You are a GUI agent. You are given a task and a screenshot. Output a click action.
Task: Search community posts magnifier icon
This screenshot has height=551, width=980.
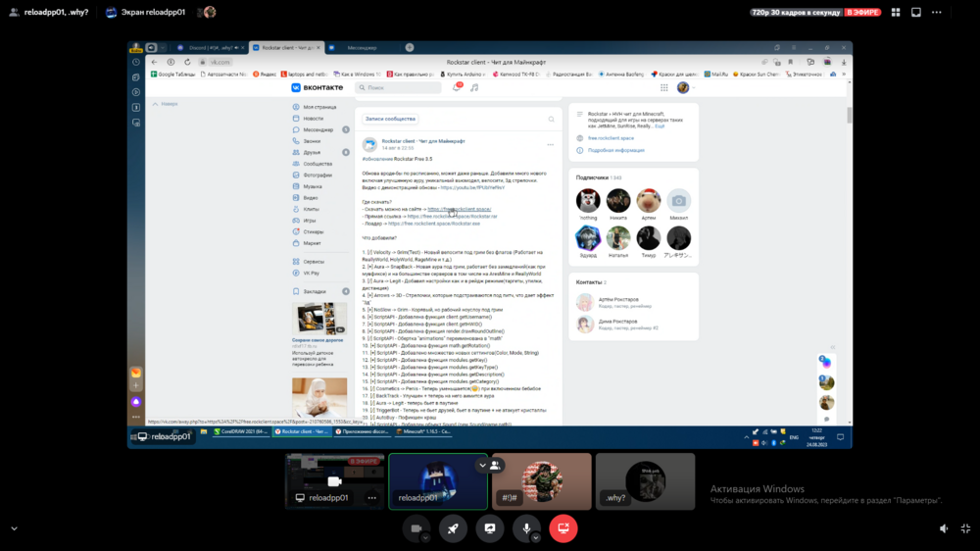click(551, 119)
